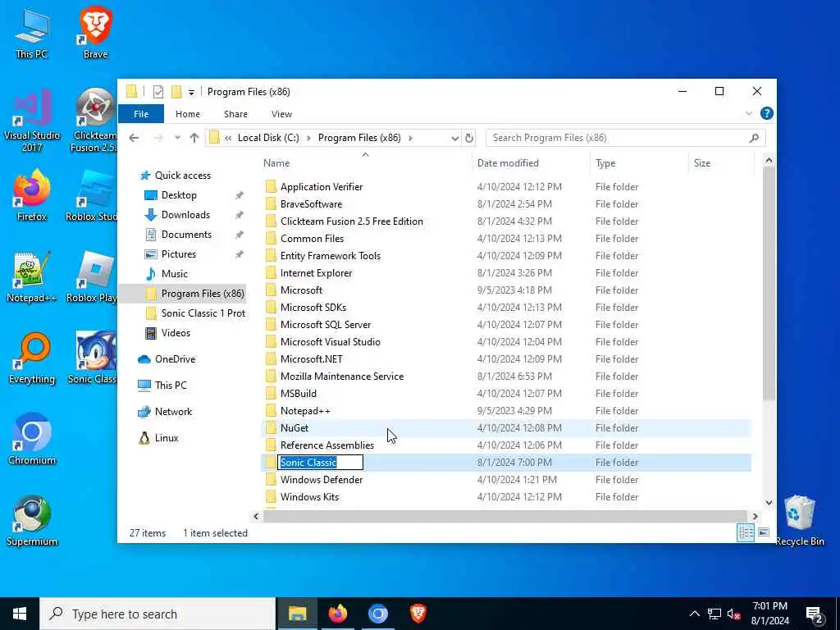Open Downloads in navigation pane
The width and height of the screenshot is (840, 630).
(185, 215)
